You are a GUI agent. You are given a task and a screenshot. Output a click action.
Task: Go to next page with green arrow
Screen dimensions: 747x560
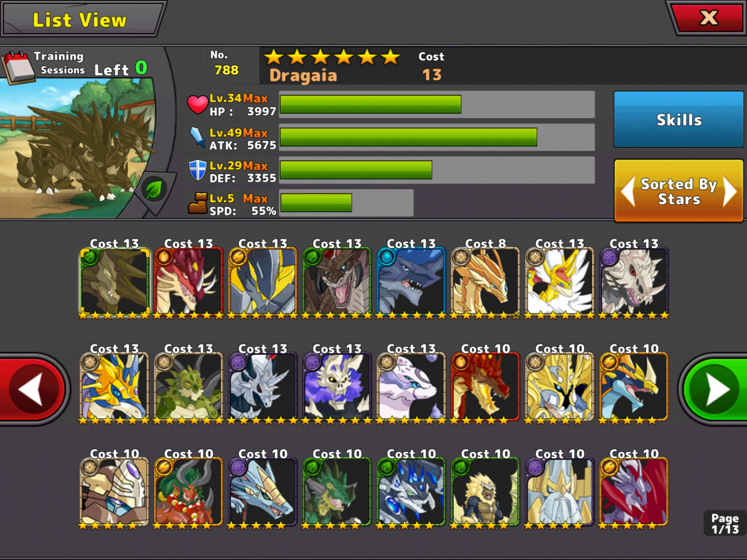pos(714,390)
